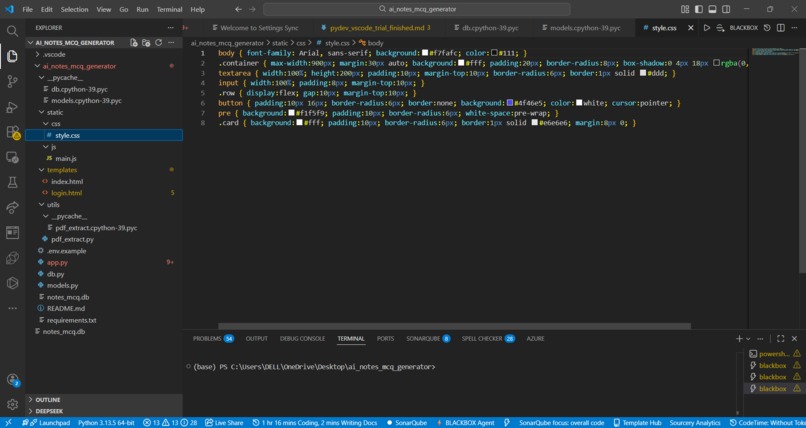This screenshot has width=806, height=428.
Task: Open the Explorer view icon
Action: click(12, 55)
